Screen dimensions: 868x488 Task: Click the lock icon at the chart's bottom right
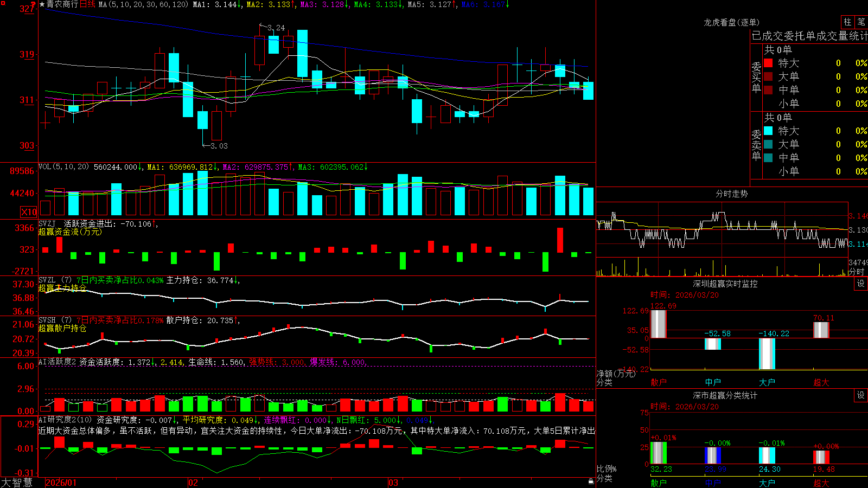coord(591,481)
